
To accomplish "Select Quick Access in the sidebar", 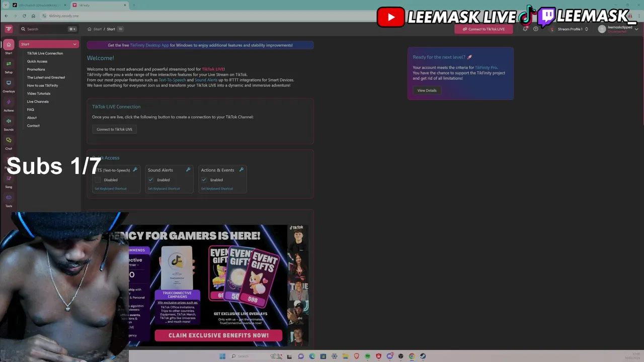I will point(37,61).
